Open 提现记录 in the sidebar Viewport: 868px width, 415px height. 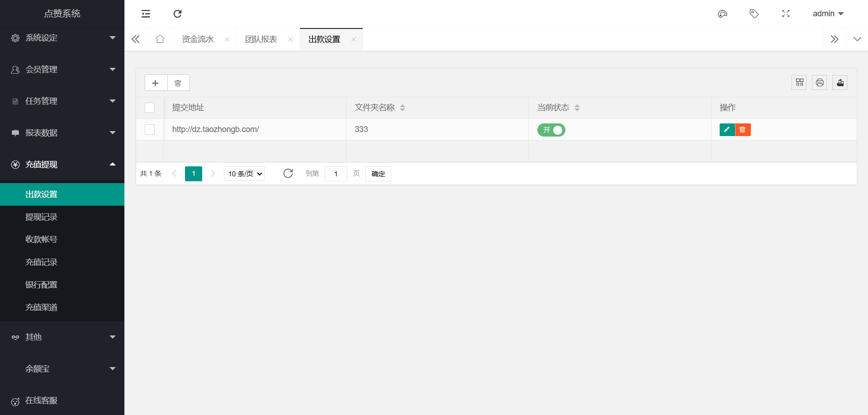(x=42, y=217)
